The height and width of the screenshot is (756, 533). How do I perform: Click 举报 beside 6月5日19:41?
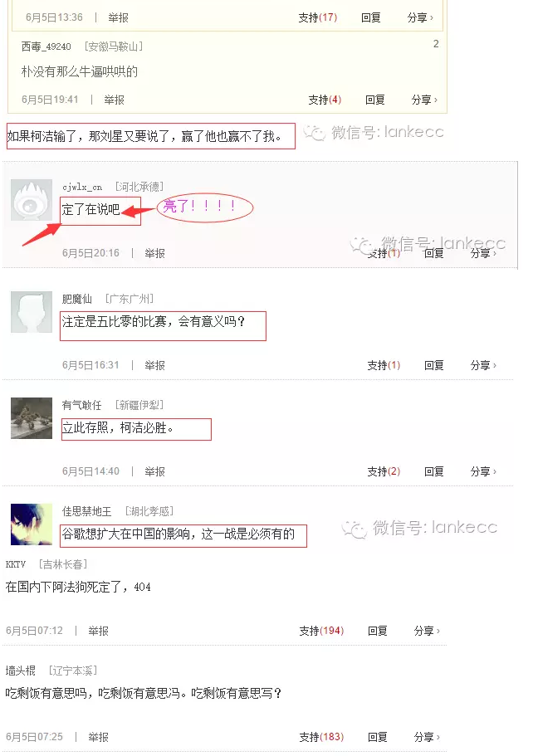tap(115, 100)
